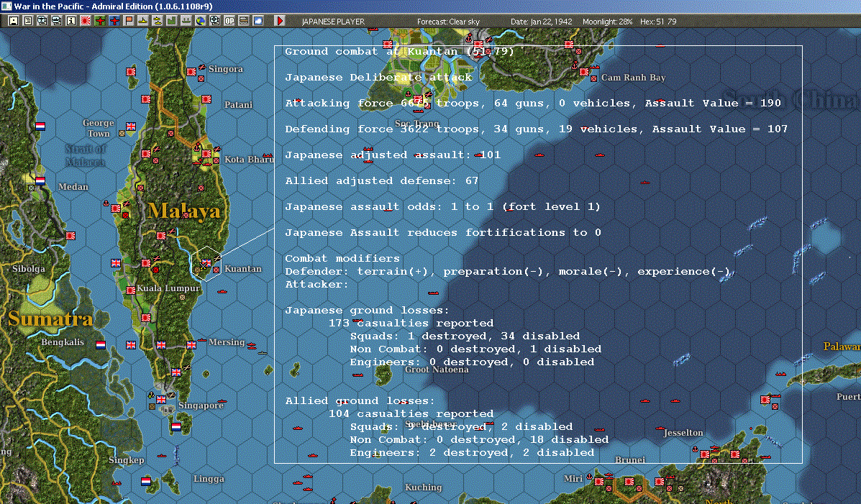The width and height of the screenshot is (861, 504).
Task: Click the fourth toolbar icon showing stacked screens
Action: click(57, 21)
